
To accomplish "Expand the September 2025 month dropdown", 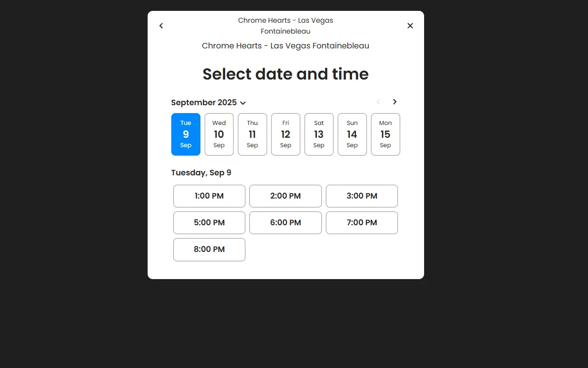I will coord(243,103).
